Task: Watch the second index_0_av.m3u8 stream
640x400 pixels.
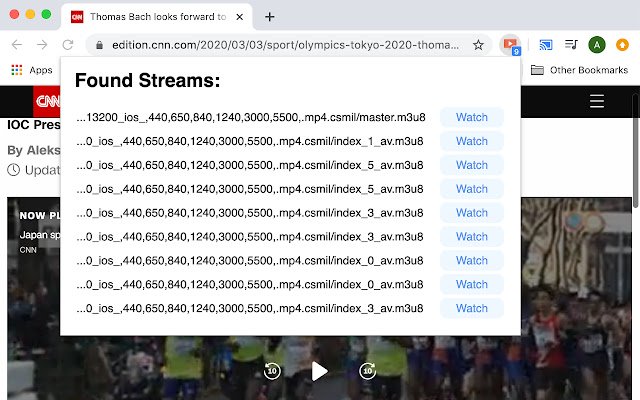Action: pos(471,284)
